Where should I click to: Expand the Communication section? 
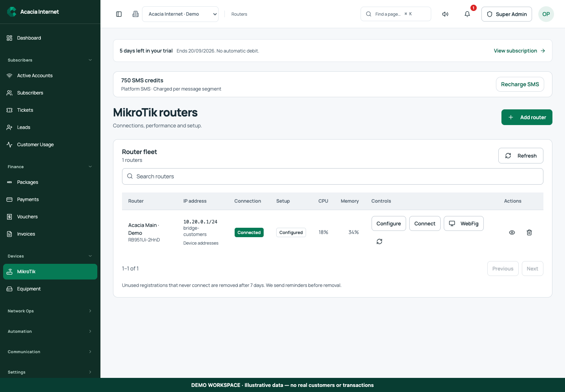coord(50,352)
